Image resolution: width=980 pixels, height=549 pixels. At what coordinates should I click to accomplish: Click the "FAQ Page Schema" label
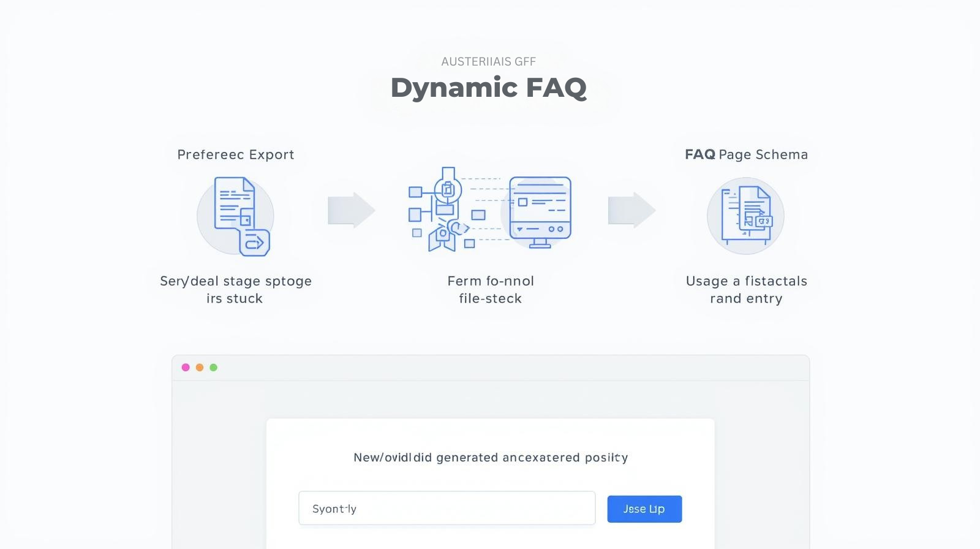[x=746, y=154]
